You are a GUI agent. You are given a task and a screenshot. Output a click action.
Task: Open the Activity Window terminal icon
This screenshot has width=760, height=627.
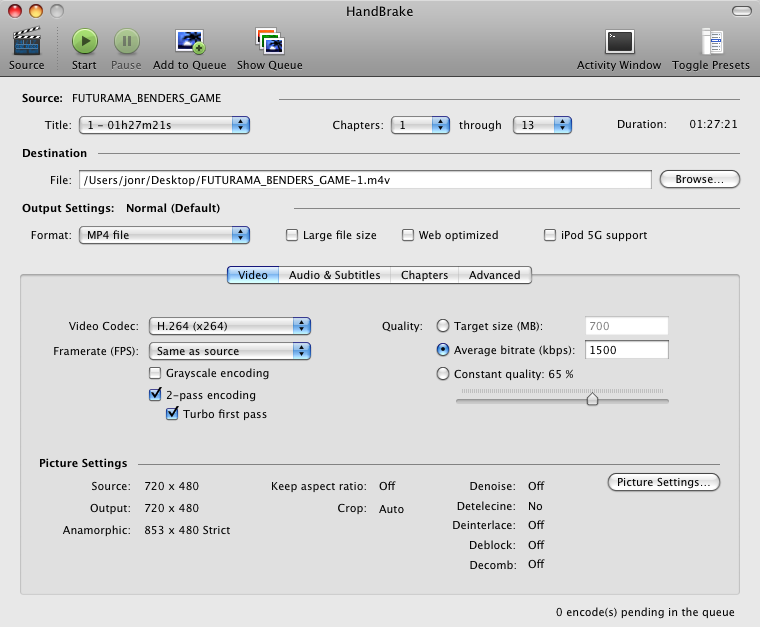click(x=619, y=42)
